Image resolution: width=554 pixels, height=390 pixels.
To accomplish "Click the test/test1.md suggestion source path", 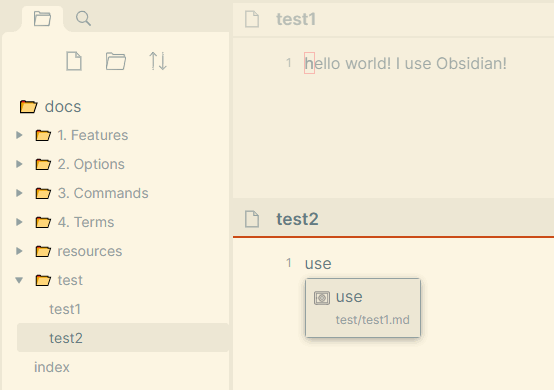I will [372, 320].
